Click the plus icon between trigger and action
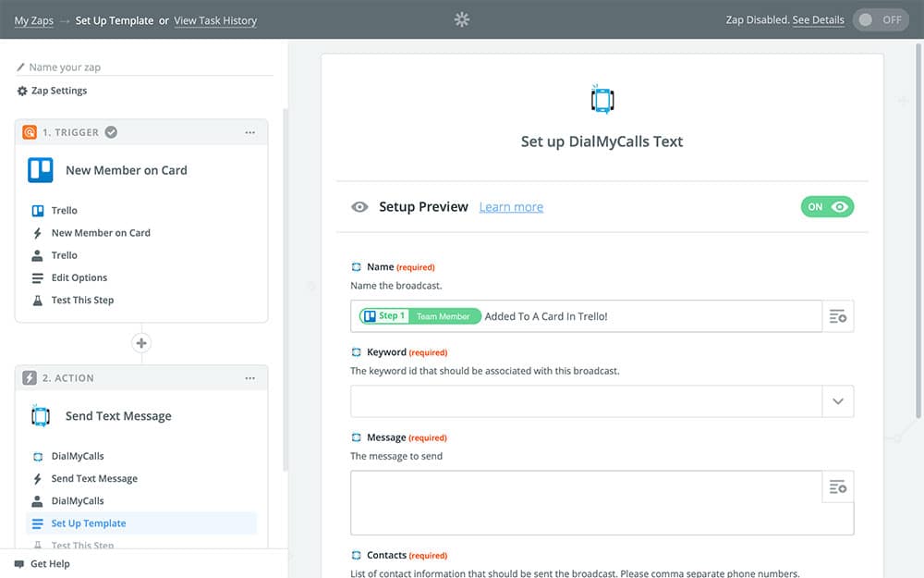Screen dimensions: 924x578 (x=141, y=343)
